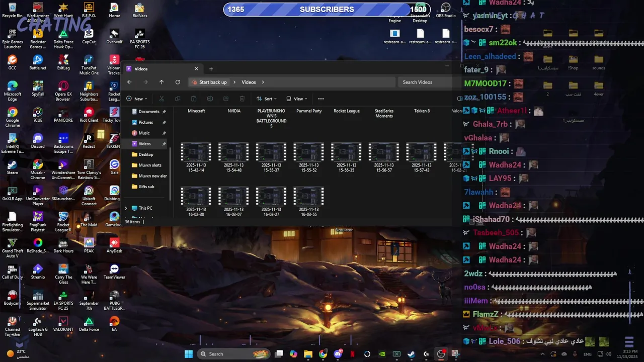Viewport: 644px width, 362px height.
Task: Open the Pummel Party folder
Action: tap(309, 111)
